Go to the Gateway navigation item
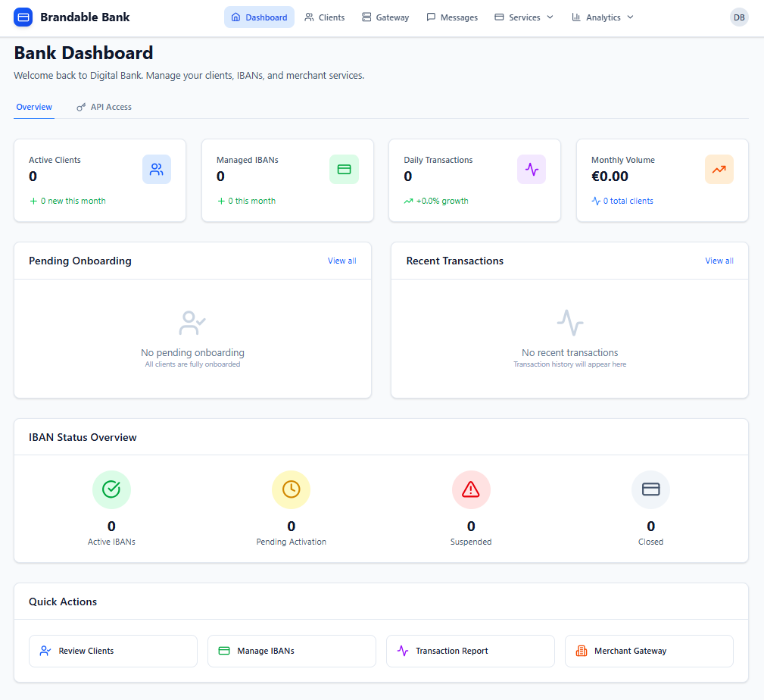Viewport: 764px width, 700px height. pos(385,17)
